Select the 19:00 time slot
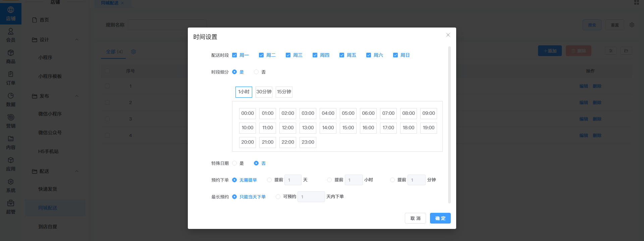Viewport: 644px width, 241px height. (429, 128)
